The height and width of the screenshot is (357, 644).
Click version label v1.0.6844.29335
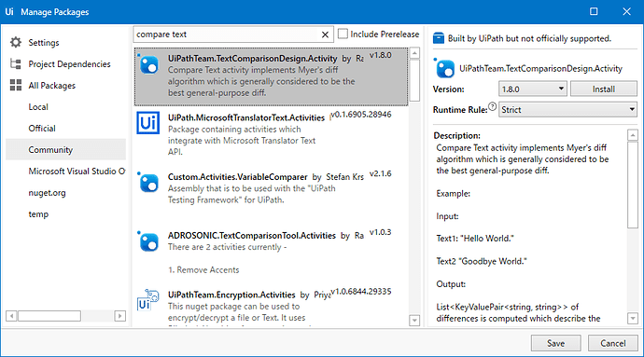[x=361, y=292]
